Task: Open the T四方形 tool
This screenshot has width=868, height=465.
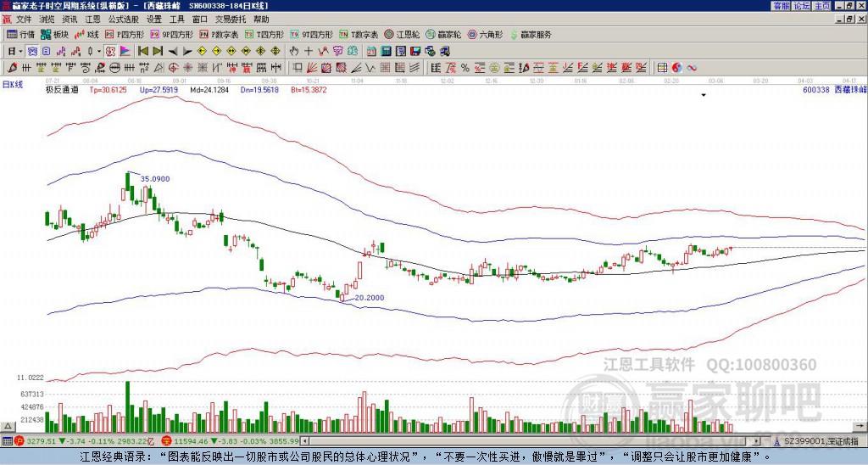Action: (x=264, y=34)
